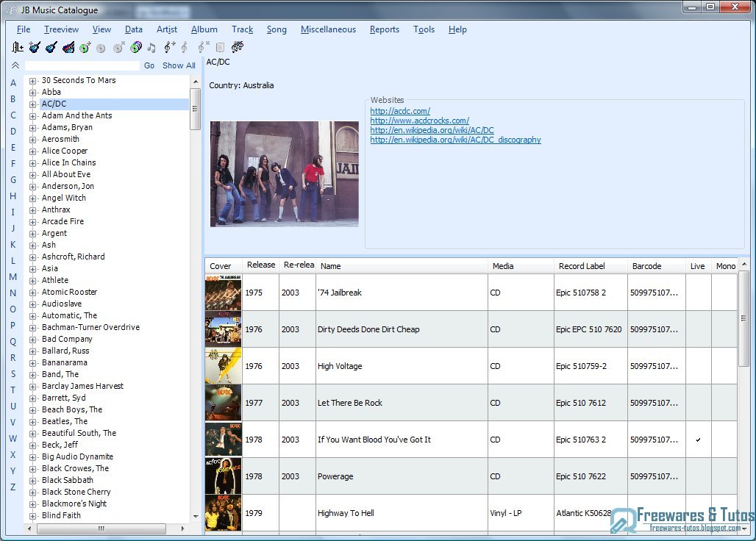Open the Miscellaneous menu
Viewport: 756px width, 541px height.
328,29
